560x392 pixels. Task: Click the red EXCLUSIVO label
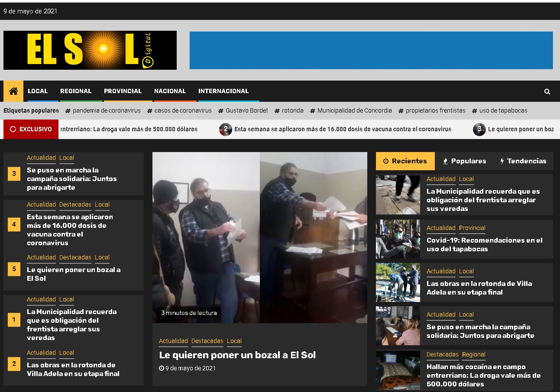31,129
